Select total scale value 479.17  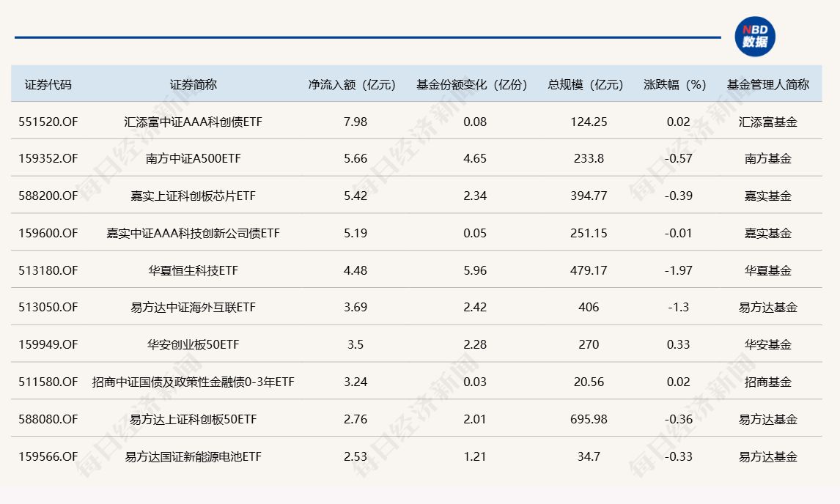click(589, 270)
